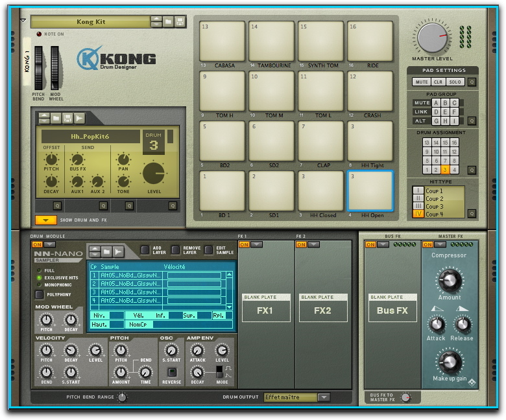Image resolution: width=506 pixels, height=420 pixels.
Task: Toggle the FX 1 slot ON button
Action: (245, 244)
